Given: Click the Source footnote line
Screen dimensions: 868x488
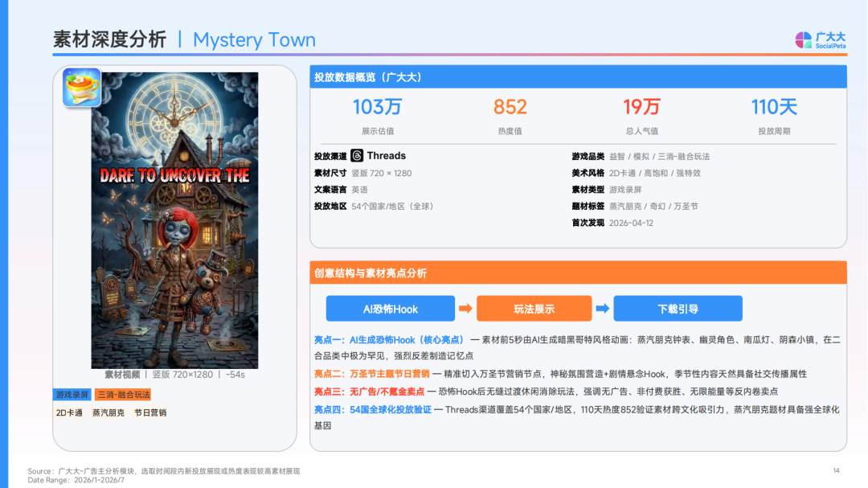Looking at the screenshot, I should tap(164, 471).
